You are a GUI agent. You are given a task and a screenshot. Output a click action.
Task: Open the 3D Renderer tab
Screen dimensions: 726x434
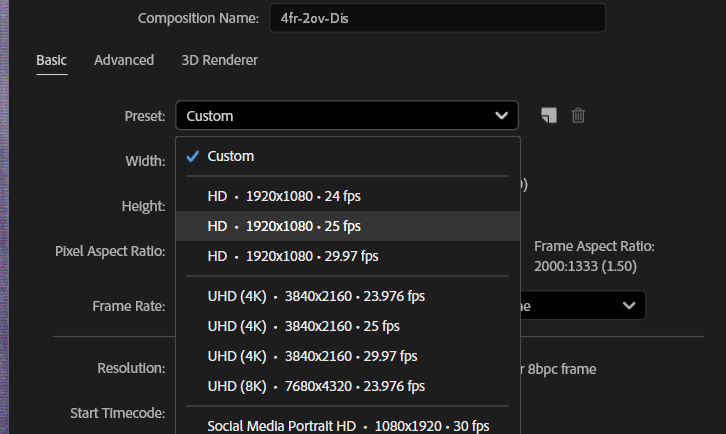(219, 60)
